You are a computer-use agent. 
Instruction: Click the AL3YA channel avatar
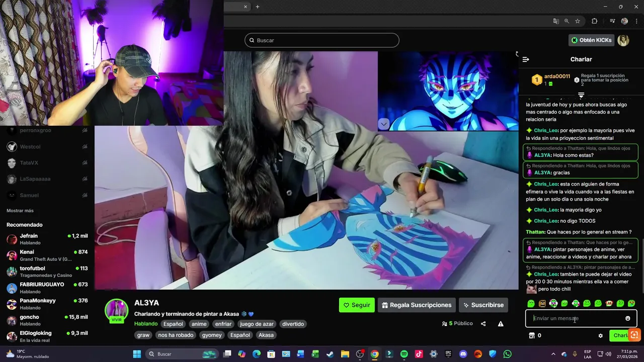coord(116,311)
